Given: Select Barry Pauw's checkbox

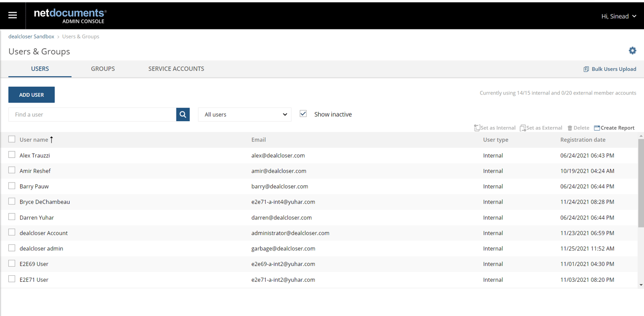Looking at the screenshot, I should [x=12, y=186].
